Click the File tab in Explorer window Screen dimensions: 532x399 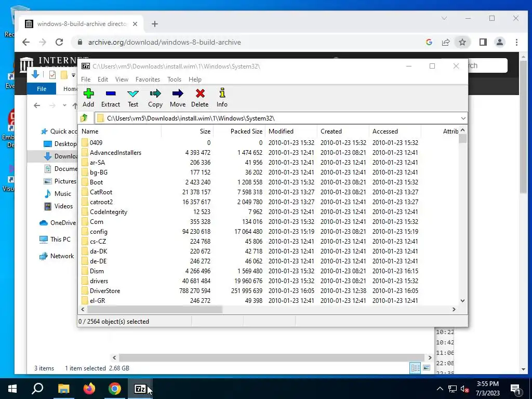click(x=42, y=89)
